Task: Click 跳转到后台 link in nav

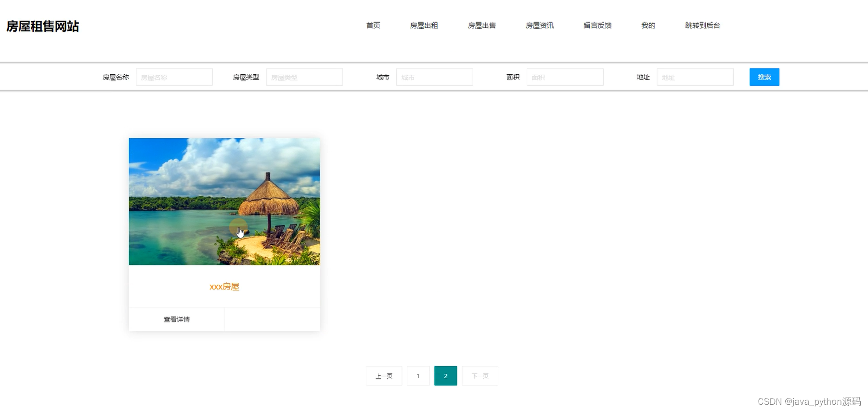Action: [702, 26]
